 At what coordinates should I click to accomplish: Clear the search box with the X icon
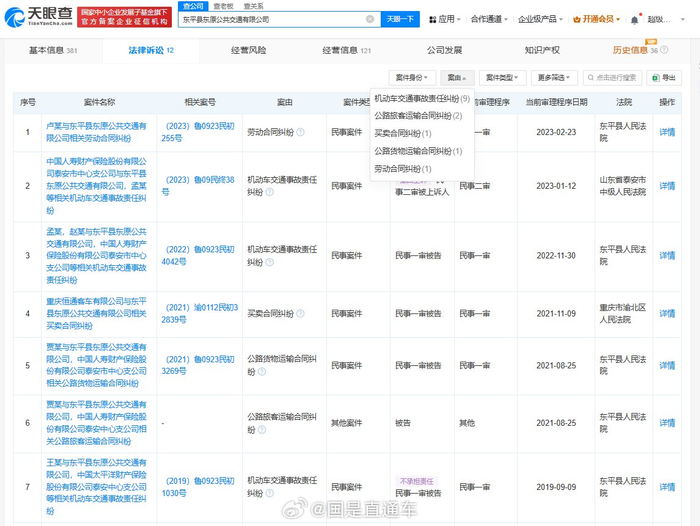[370, 19]
